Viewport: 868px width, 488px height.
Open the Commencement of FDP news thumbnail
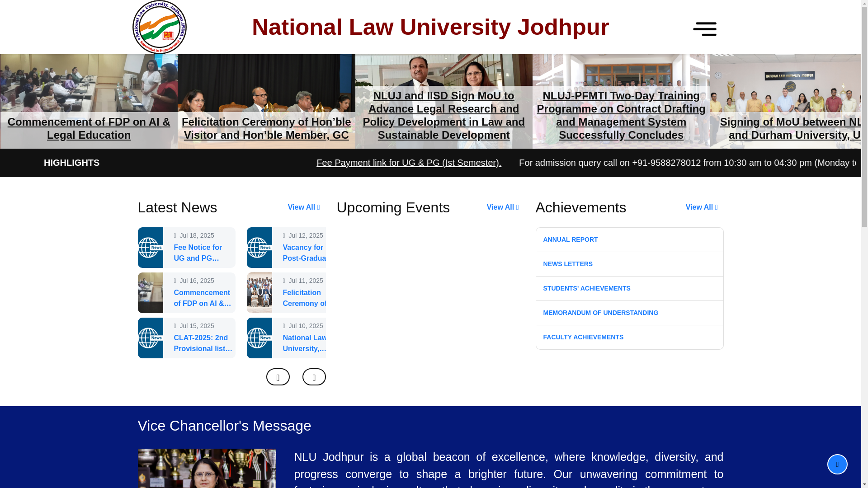(150, 293)
